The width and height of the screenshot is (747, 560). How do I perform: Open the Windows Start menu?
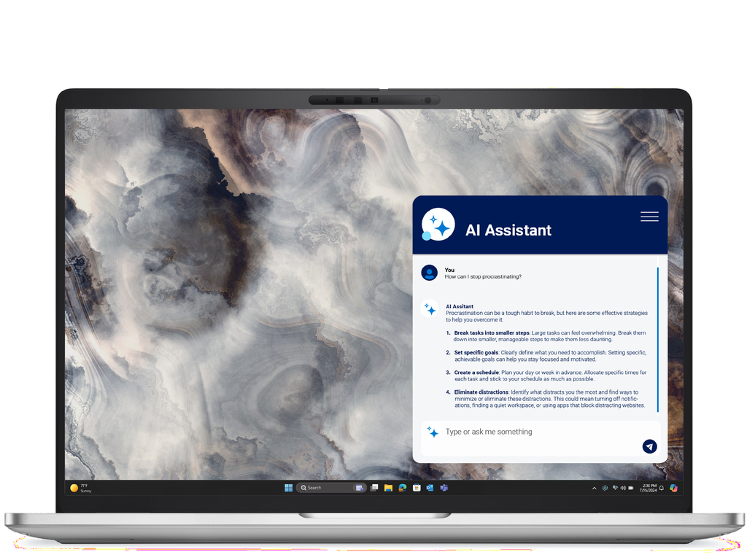tap(289, 488)
